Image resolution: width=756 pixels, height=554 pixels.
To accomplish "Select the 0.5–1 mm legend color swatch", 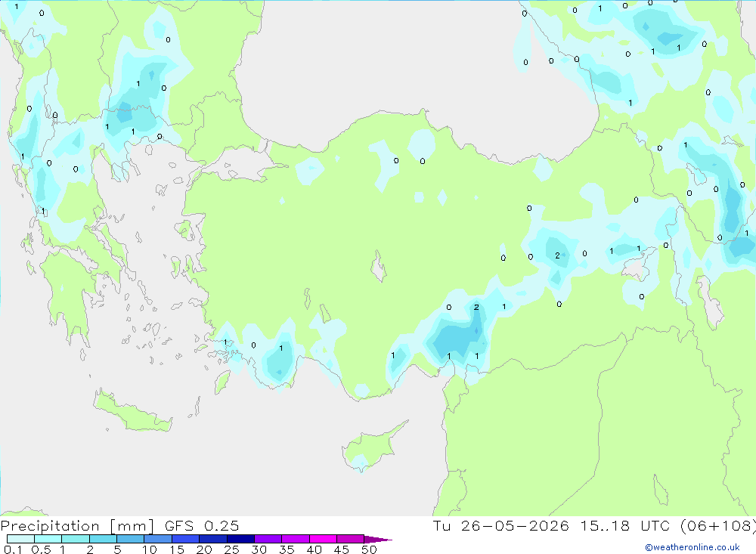I will tap(48, 539).
